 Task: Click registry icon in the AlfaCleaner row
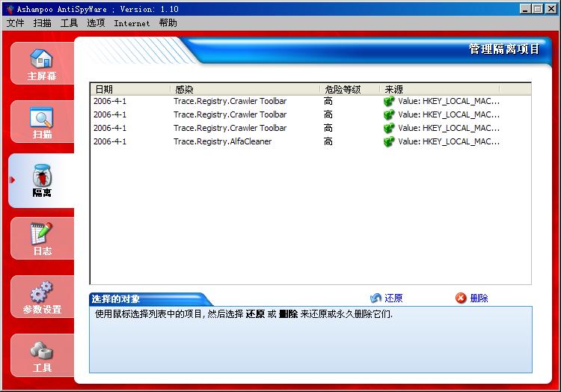[389, 141]
